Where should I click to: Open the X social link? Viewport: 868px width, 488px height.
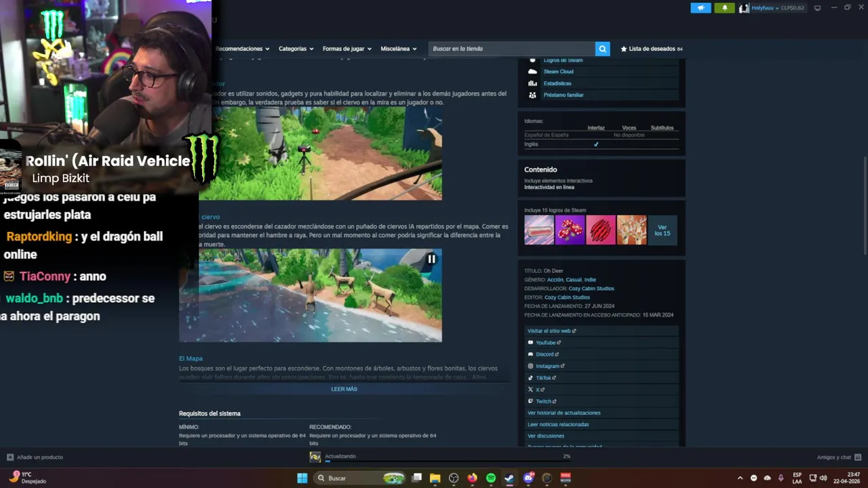540,389
